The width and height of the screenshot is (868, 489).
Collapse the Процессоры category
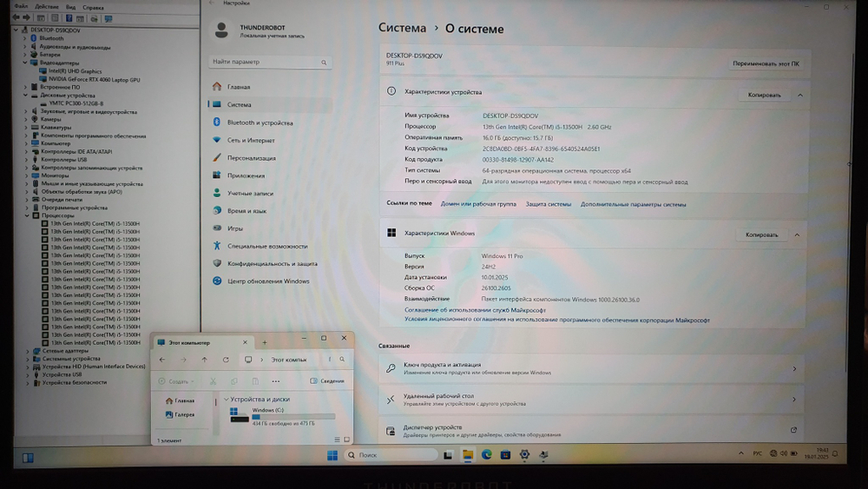(27, 215)
